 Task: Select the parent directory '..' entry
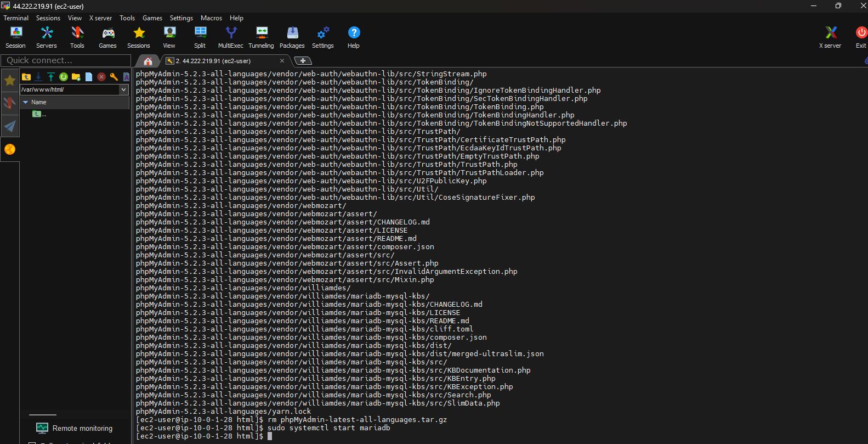tap(39, 114)
